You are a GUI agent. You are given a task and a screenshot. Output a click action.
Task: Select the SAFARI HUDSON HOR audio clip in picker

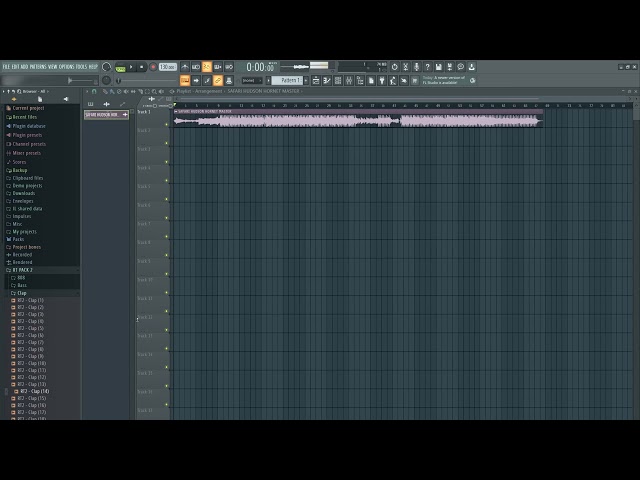106,115
